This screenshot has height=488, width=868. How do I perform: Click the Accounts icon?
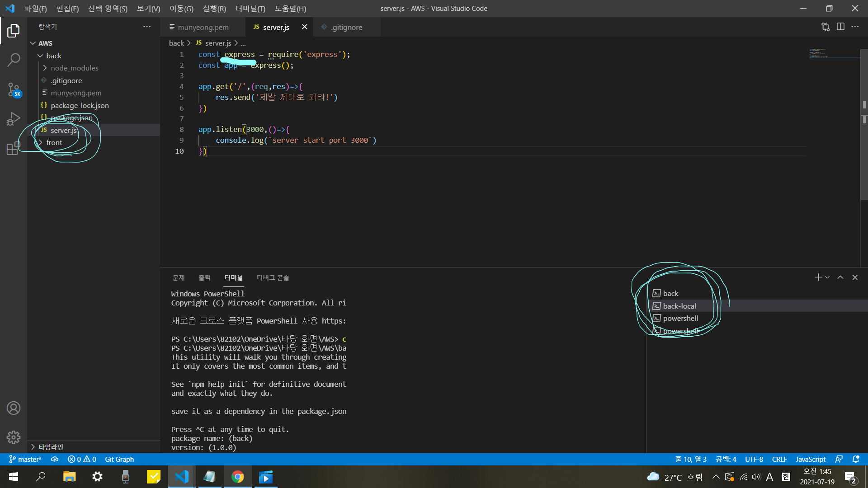(14, 408)
